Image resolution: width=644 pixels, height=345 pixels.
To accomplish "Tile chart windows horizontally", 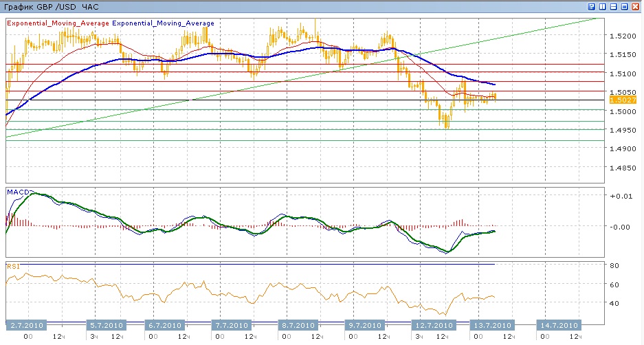I will point(614,6).
